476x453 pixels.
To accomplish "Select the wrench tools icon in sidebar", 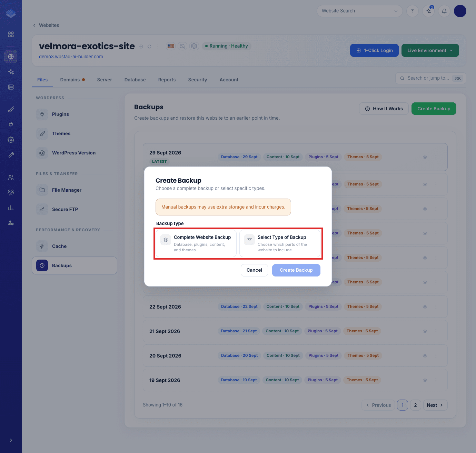I will pyautogui.click(x=11, y=155).
